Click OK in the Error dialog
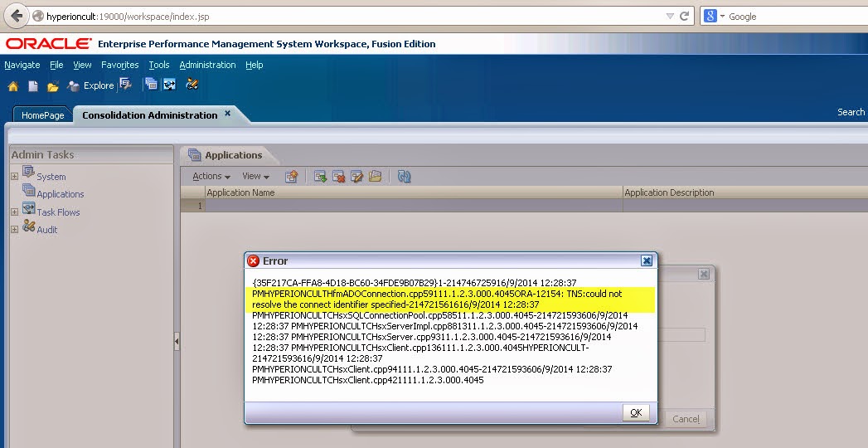This screenshot has height=448, width=868. 636,412
